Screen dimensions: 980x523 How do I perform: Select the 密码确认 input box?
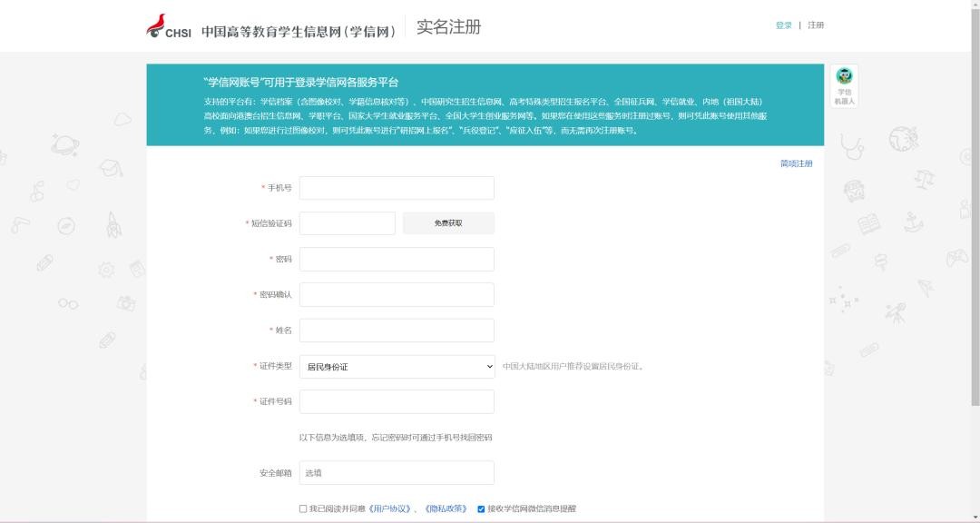click(397, 295)
